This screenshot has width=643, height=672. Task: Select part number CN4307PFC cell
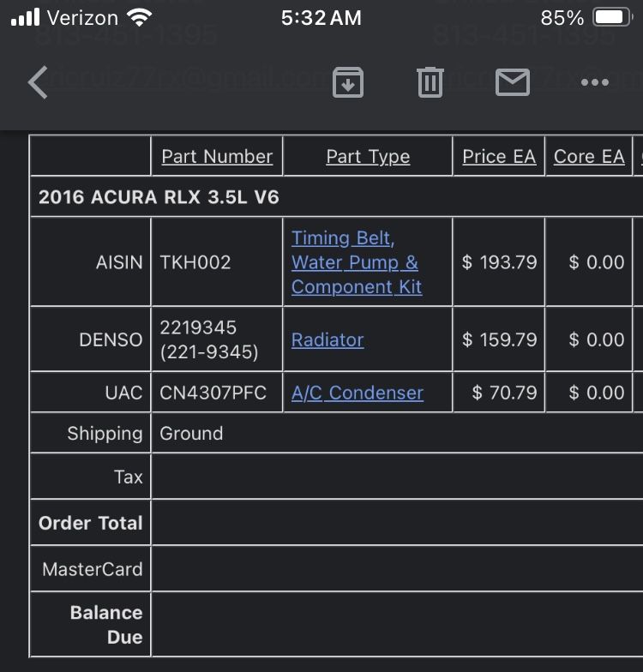point(217,393)
